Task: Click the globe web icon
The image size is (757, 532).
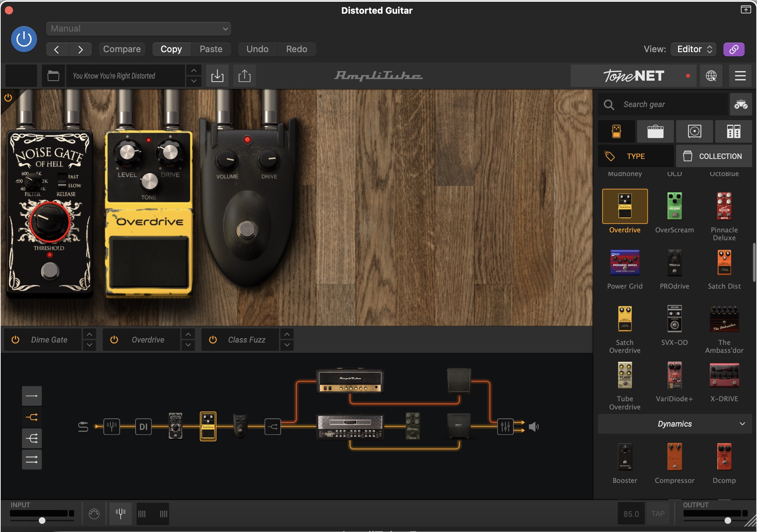Action: pos(711,76)
